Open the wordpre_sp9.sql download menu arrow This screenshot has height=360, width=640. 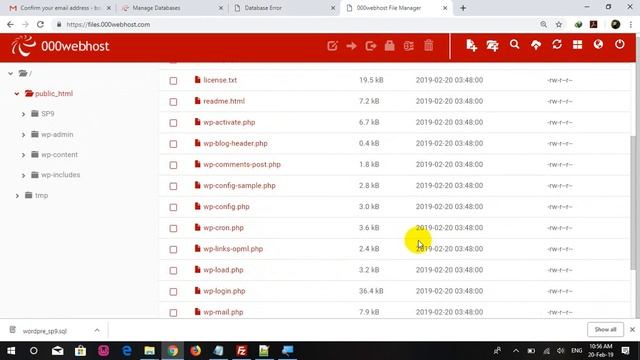tap(97, 330)
